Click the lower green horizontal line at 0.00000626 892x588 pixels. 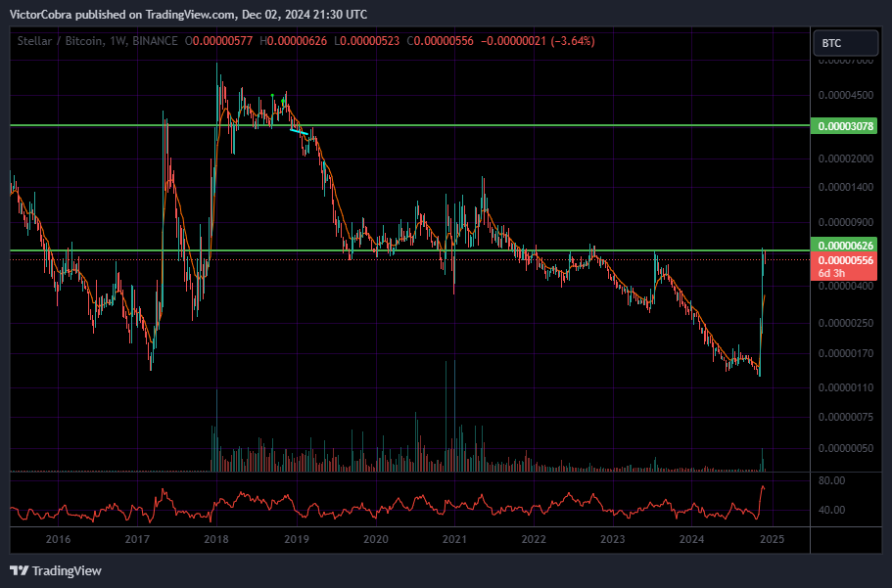tap(409, 250)
